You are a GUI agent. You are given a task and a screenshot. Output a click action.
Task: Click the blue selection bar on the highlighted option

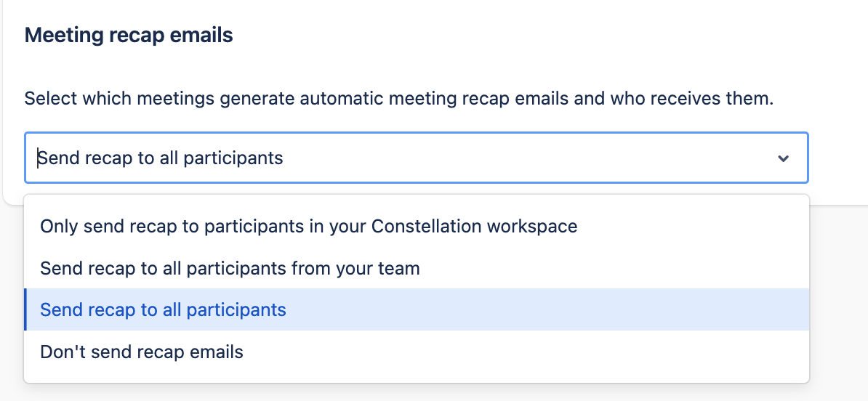[25, 310]
